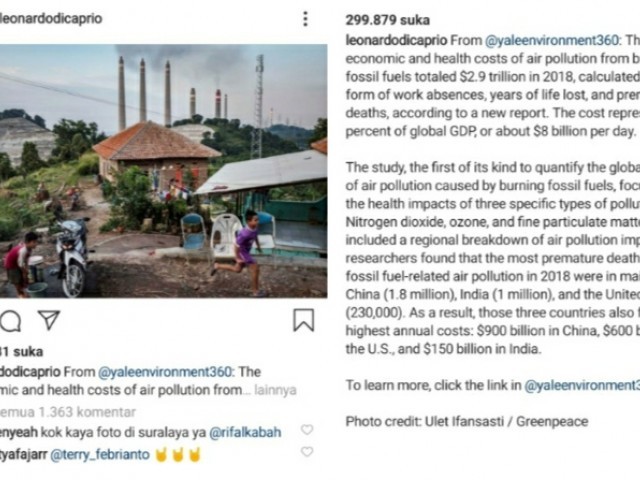Viewport: 640px width, 480px height.
Task: Tap the comment speech bubble icon
Action: (x=11, y=320)
